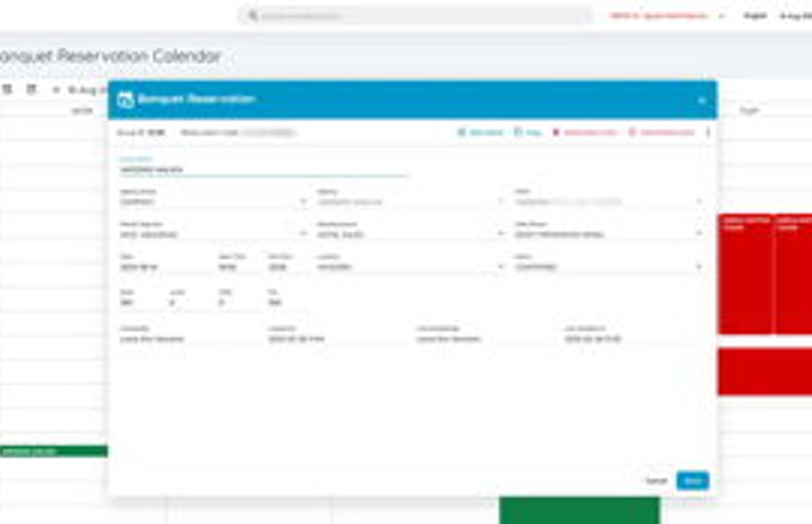This screenshot has height=524, width=812.
Task: Click the Cancel button at dialog bottom
Action: pyautogui.click(x=656, y=480)
